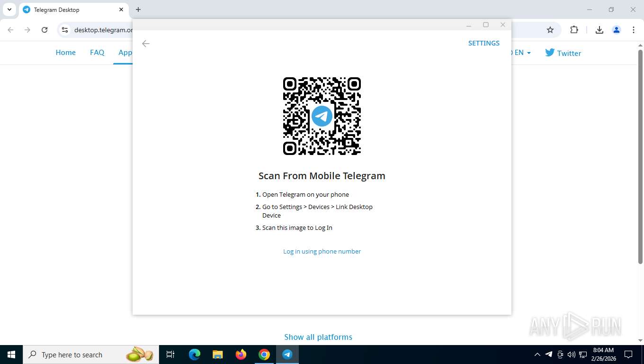Select the Telegram Desktop browser tab
The width and height of the screenshot is (644, 364).
click(73, 9)
